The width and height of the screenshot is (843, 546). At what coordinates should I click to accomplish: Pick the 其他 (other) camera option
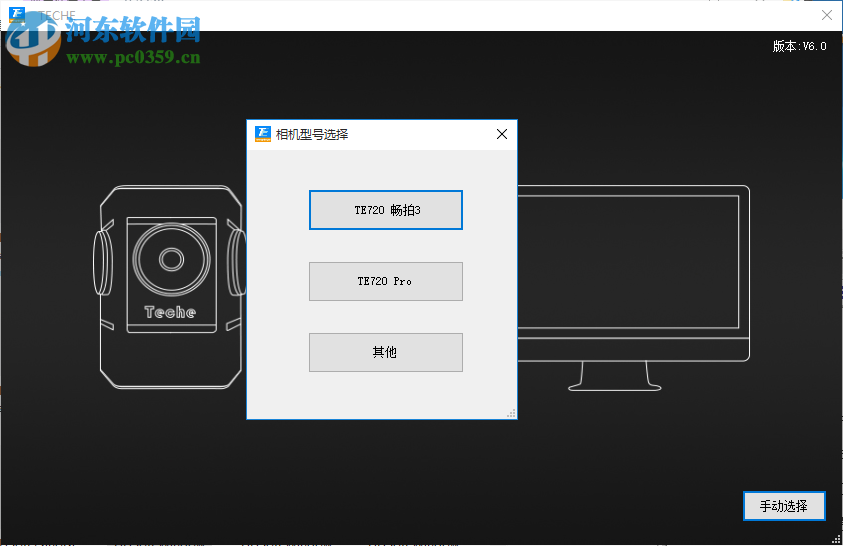[385, 352]
